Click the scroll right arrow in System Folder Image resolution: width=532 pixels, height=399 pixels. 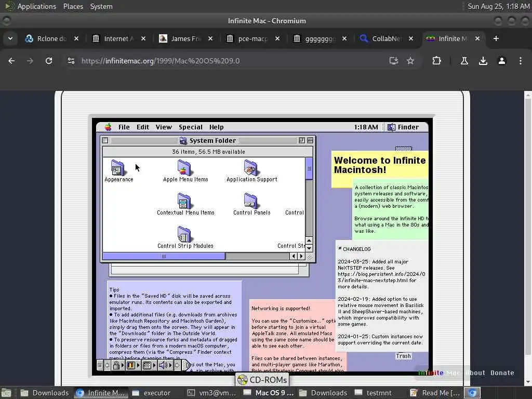(301, 256)
